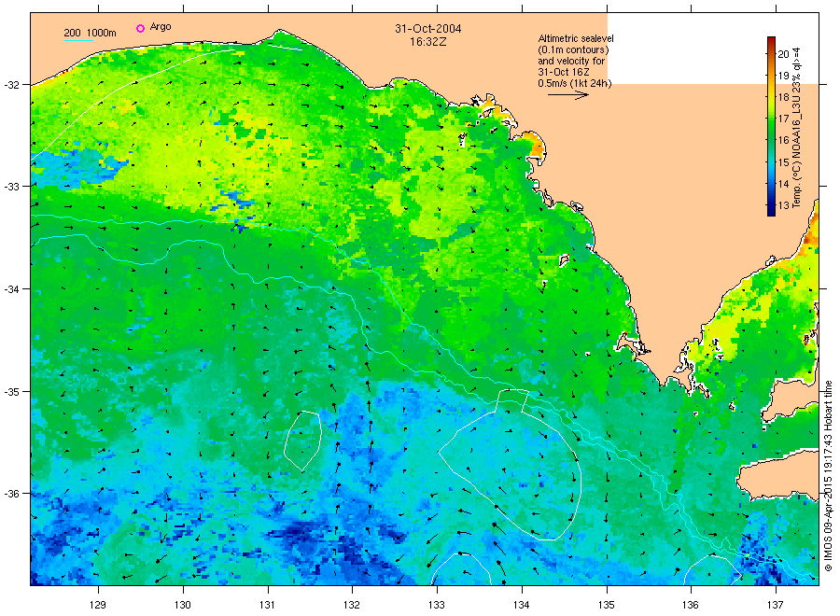Click the (0.1m contours) legend line
Viewport: 840px width, 616px height.
[x=573, y=49]
